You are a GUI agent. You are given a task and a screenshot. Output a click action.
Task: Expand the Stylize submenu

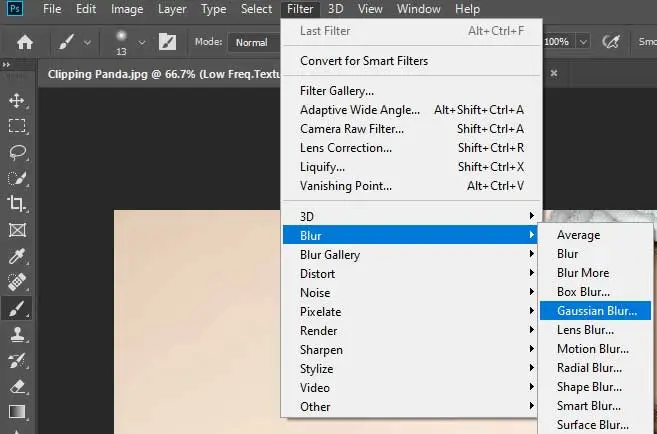click(412, 369)
